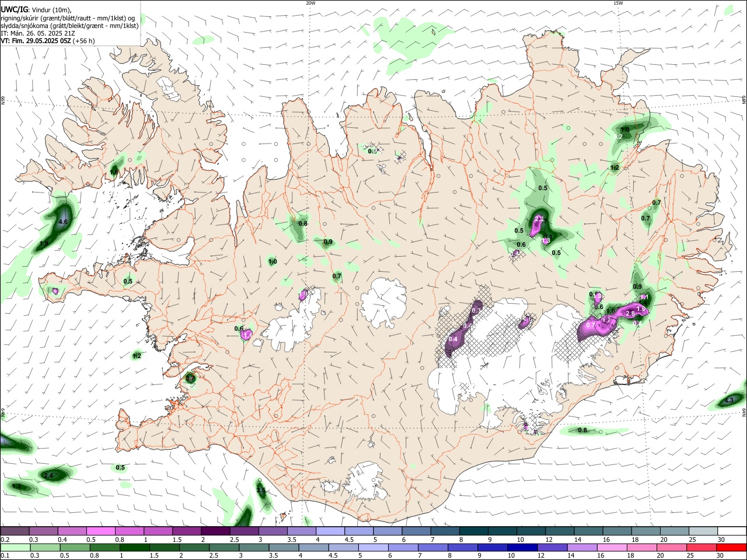Image resolution: width=747 pixels, height=560 pixels.
Task: Choose the hot pink 20 swatch in lower legend
Action: click(x=672, y=547)
